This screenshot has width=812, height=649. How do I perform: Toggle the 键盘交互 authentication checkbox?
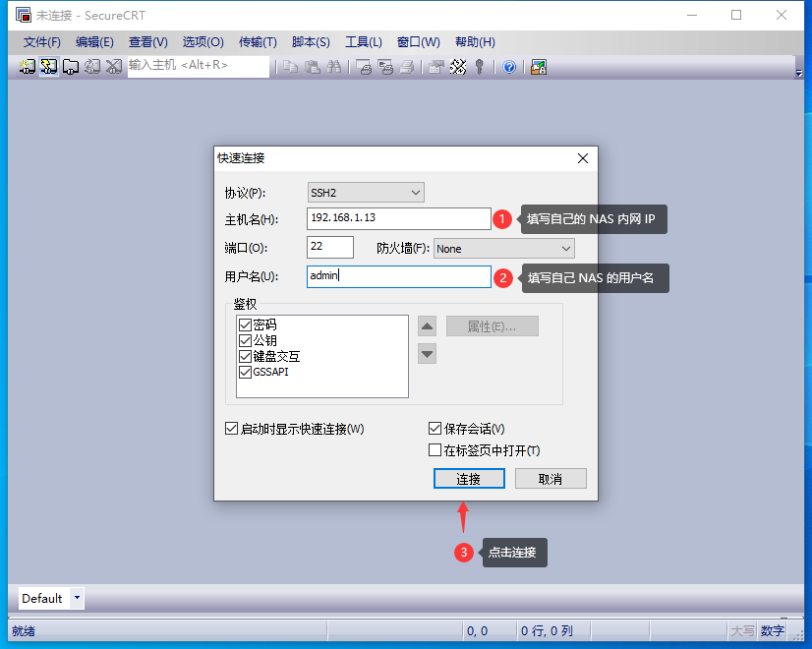(245, 356)
